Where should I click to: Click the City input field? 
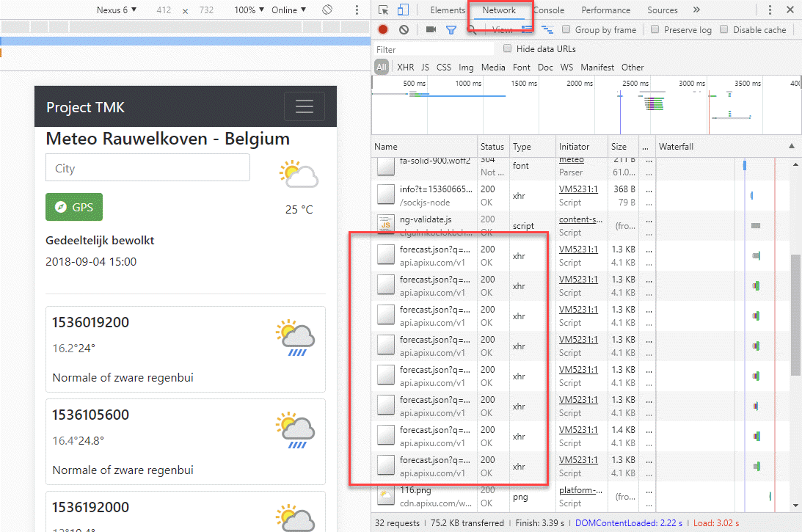click(x=147, y=168)
